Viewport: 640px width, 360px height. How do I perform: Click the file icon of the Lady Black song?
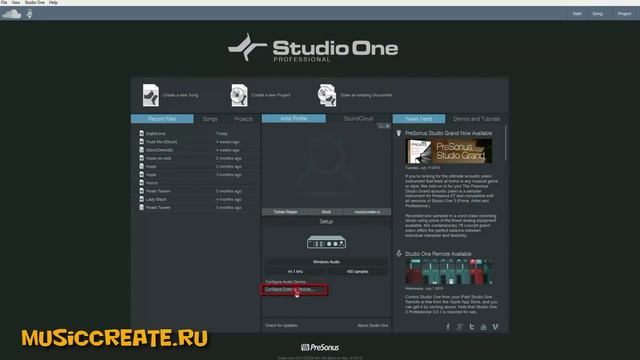click(142, 199)
